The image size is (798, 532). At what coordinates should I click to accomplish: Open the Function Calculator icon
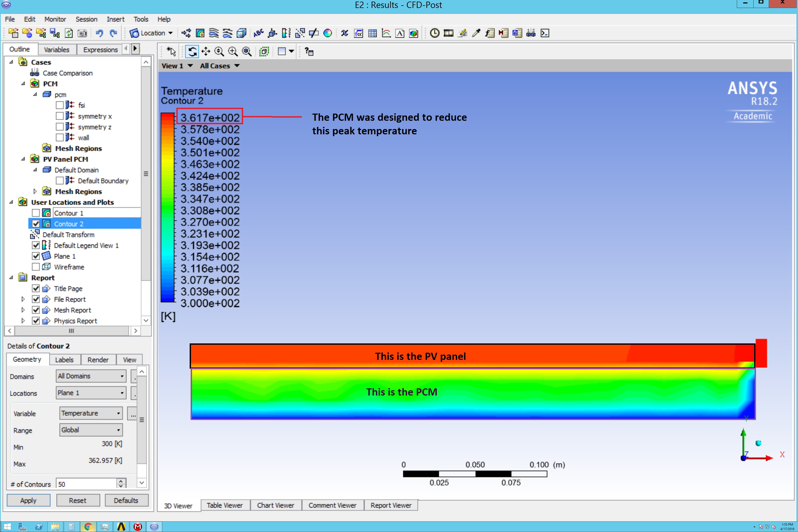tap(490, 33)
